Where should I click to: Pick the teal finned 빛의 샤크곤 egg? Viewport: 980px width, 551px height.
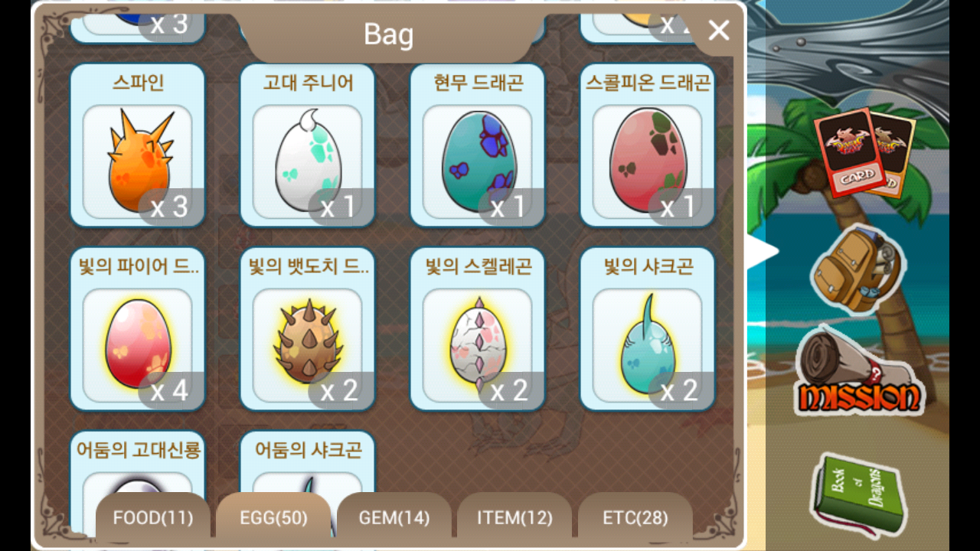[x=648, y=329]
